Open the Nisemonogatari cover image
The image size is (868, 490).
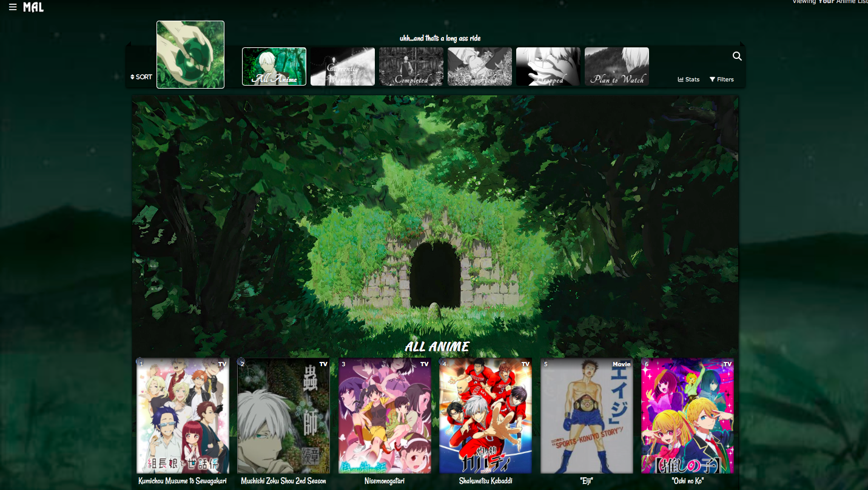tap(385, 416)
